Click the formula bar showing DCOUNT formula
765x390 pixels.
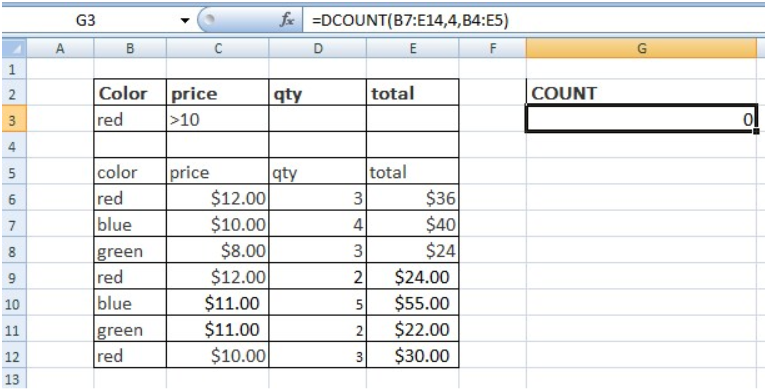(x=533, y=21)
